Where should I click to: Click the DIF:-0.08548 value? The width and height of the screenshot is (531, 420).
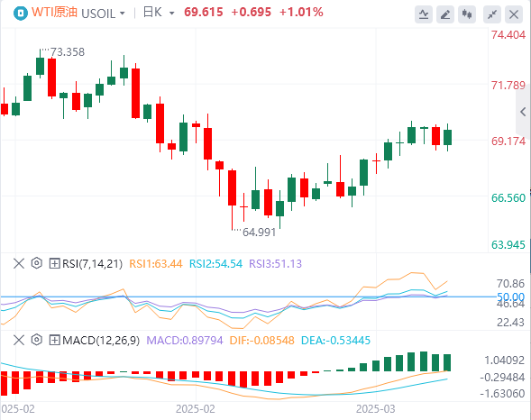tap(262, 340)
